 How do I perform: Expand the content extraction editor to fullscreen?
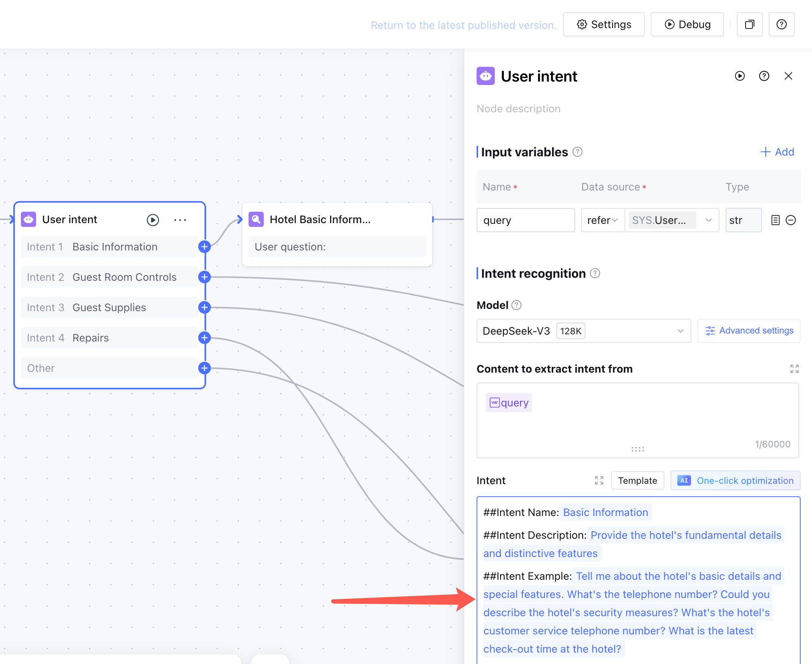coord(794,369)
